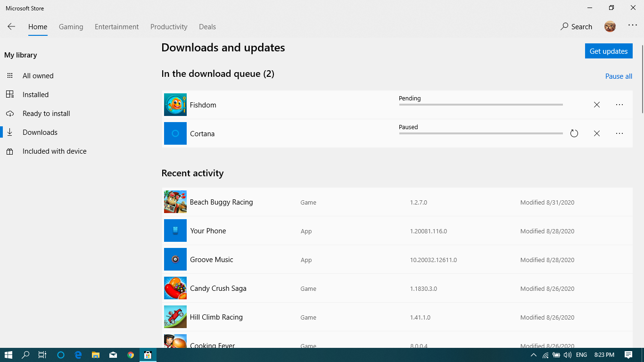
Task: Click the Candy Crush Saga title
Action: (218, 288)
